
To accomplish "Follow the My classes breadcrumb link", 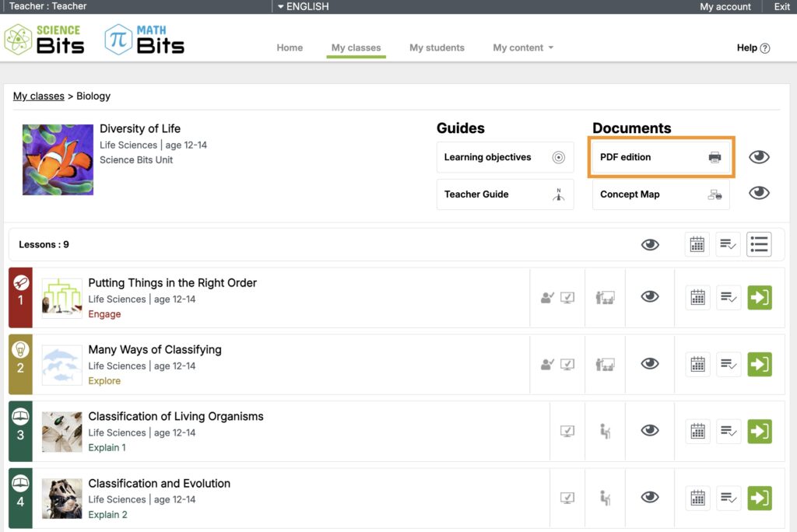I will pos(38,96).
